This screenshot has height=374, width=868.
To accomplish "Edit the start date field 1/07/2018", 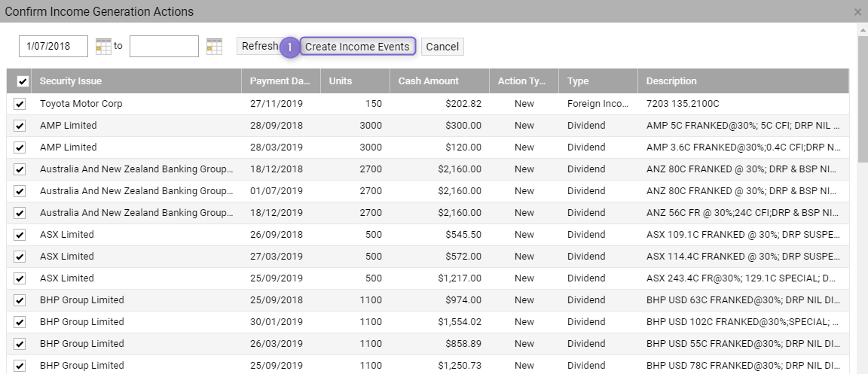I will [x=53, y=47].
